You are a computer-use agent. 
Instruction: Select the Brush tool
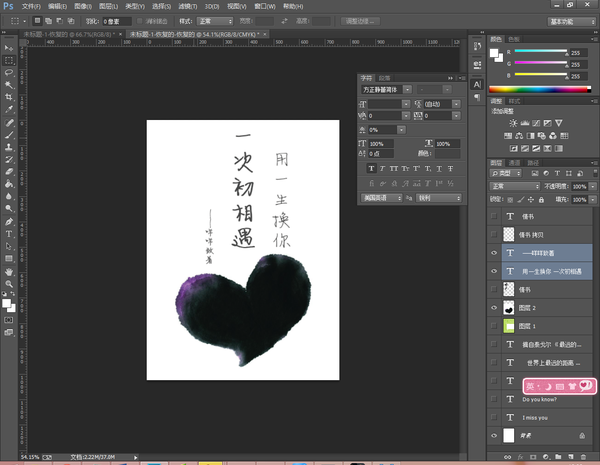9,135
